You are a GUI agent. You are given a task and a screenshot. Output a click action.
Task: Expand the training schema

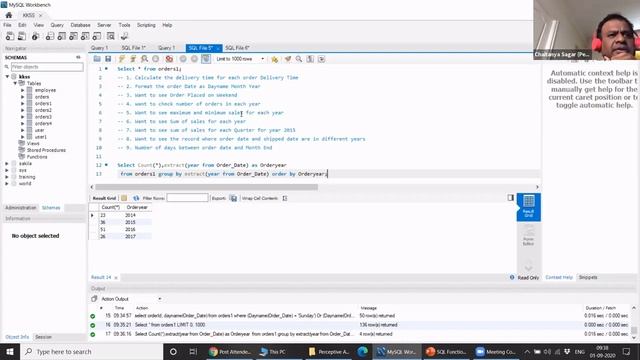coord(7,177)
